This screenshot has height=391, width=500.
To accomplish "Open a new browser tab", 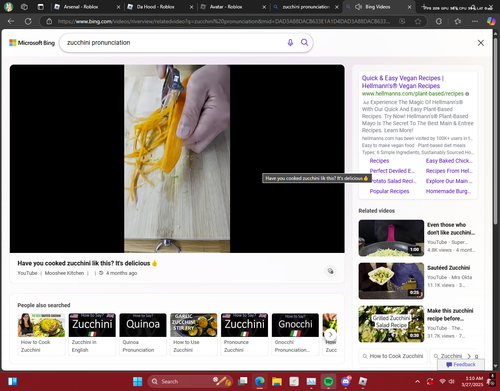I will pyautogui.click(x=424, y=7).
